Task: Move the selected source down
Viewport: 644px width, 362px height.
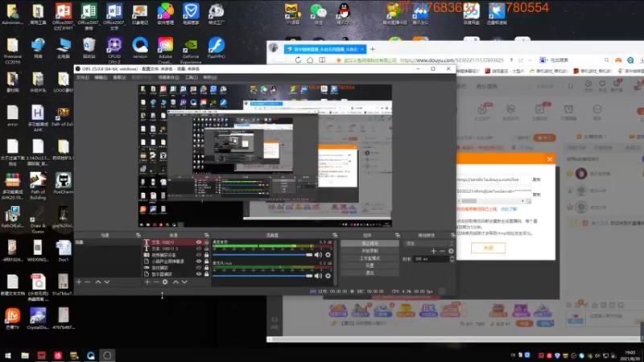Action: coord(184,282)
